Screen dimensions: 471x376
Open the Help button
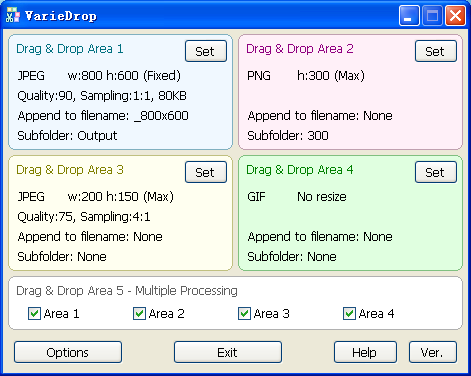[365, 352]
